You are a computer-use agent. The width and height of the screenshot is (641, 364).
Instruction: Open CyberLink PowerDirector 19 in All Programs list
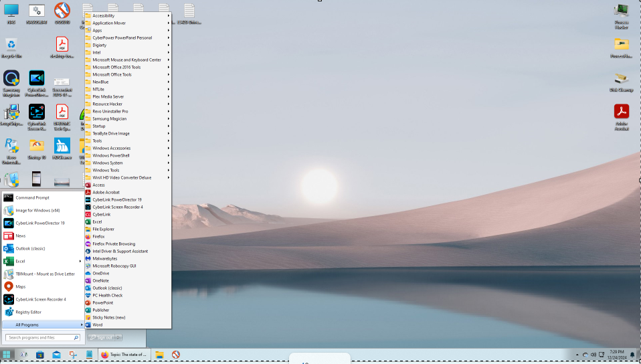point(128,199)
